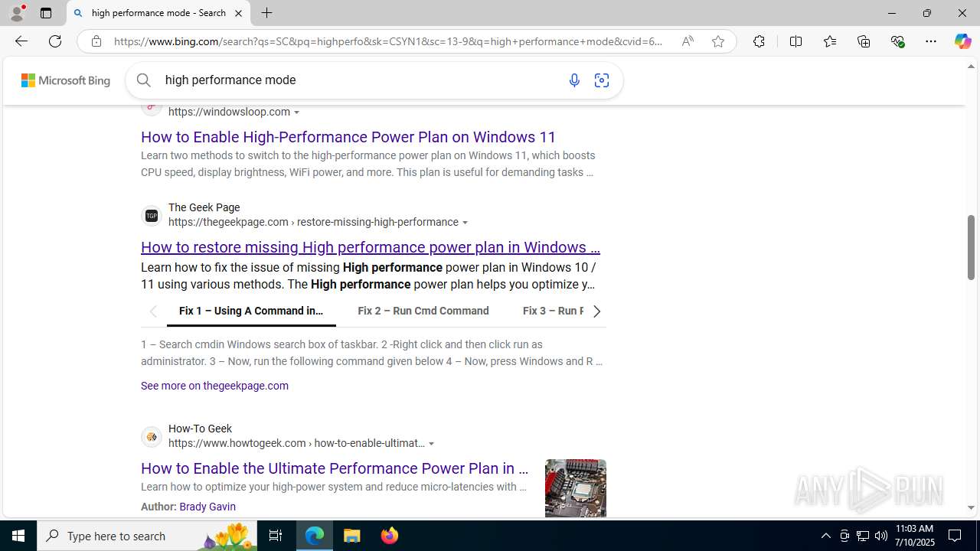Open Settings and more menu
The image size is (980, 551).
click(x=931, y=41)
